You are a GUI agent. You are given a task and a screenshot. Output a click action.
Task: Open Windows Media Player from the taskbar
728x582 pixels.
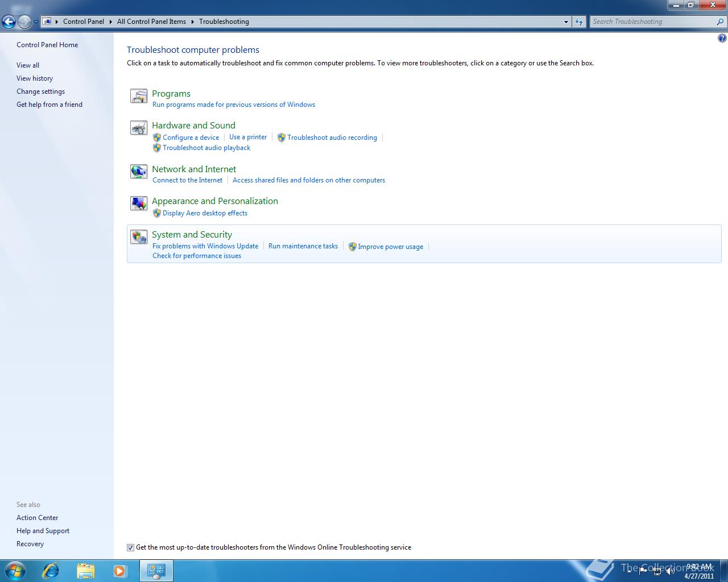[120, 571]
